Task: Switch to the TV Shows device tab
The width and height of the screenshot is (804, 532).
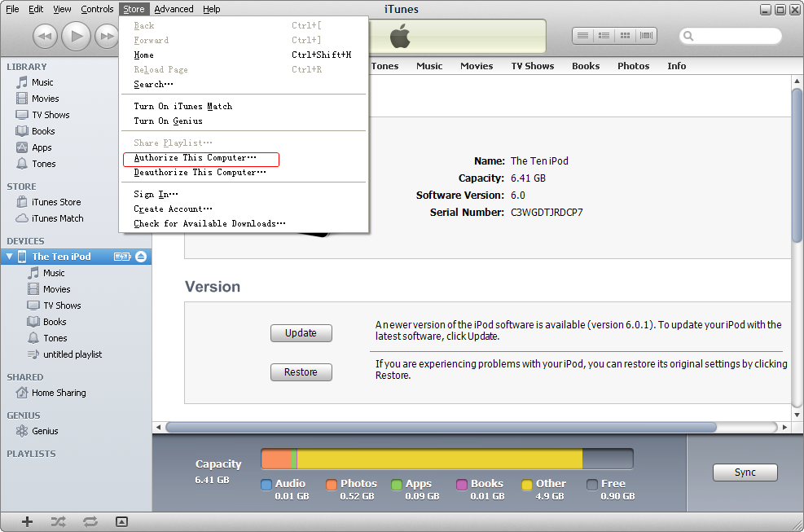Action: click(x=532, y=66)
